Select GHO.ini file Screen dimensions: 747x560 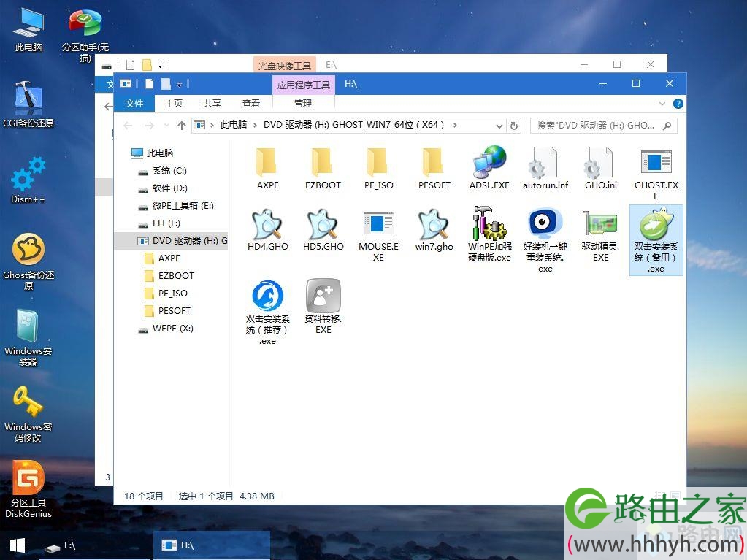pyautogui.click(x=601, y=169)
